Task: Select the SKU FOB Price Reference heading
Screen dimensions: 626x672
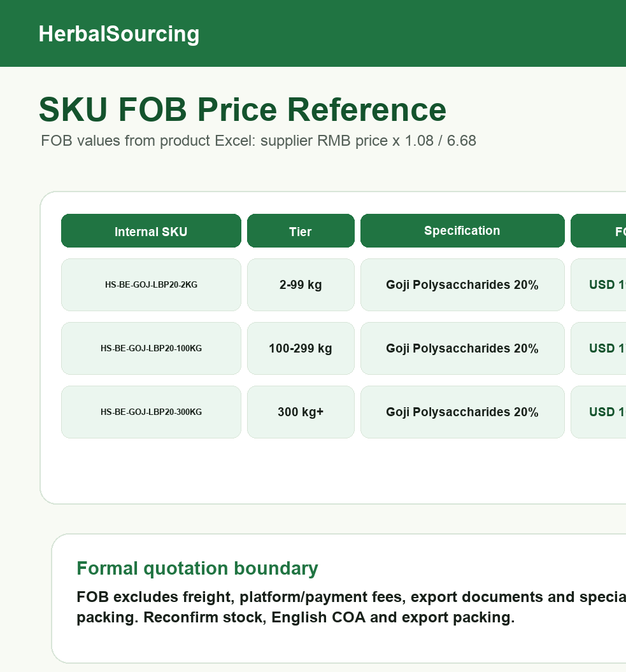Action: click(242, 109)
